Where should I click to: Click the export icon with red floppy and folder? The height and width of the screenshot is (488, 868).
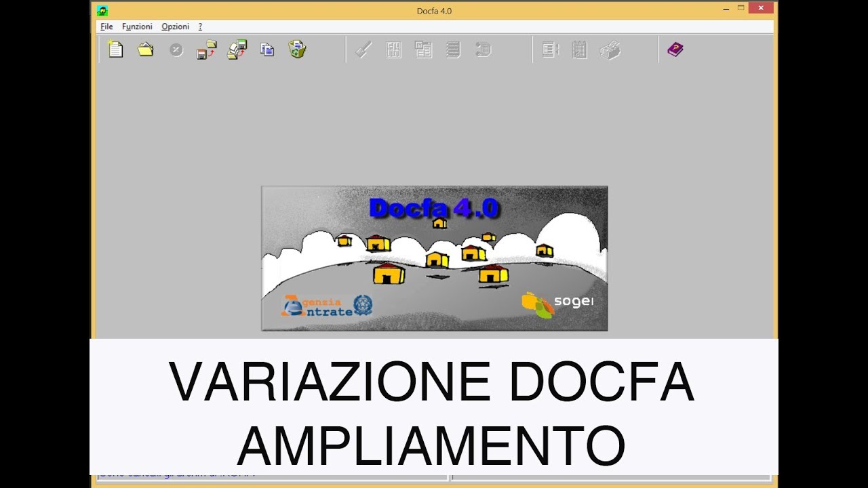[207, 49]
